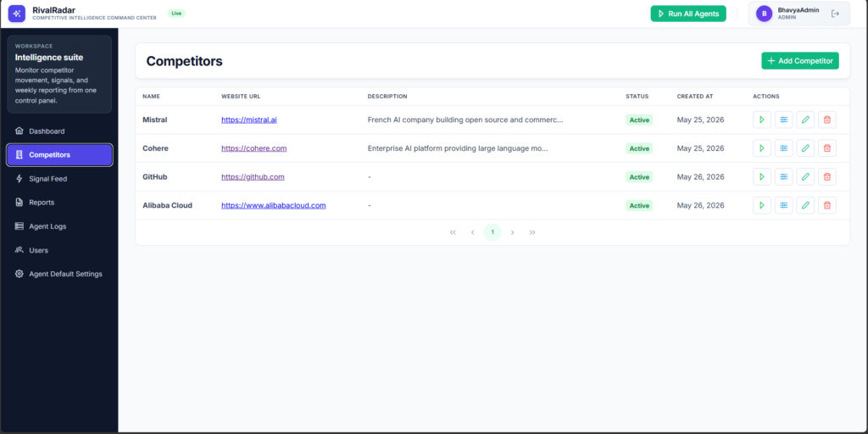
Task: Open the Signal Feed section
Action: coord(59,179)
